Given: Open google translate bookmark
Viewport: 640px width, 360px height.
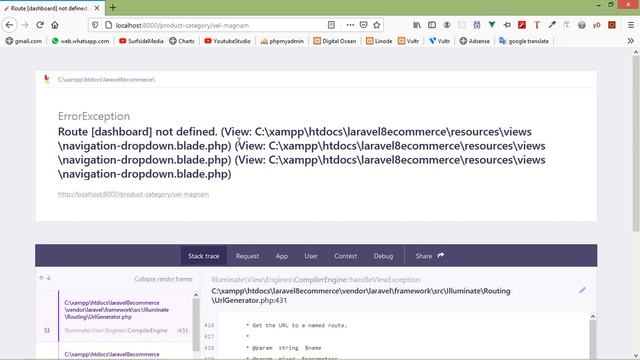Looking at the screenshot, I should point(524,41).
